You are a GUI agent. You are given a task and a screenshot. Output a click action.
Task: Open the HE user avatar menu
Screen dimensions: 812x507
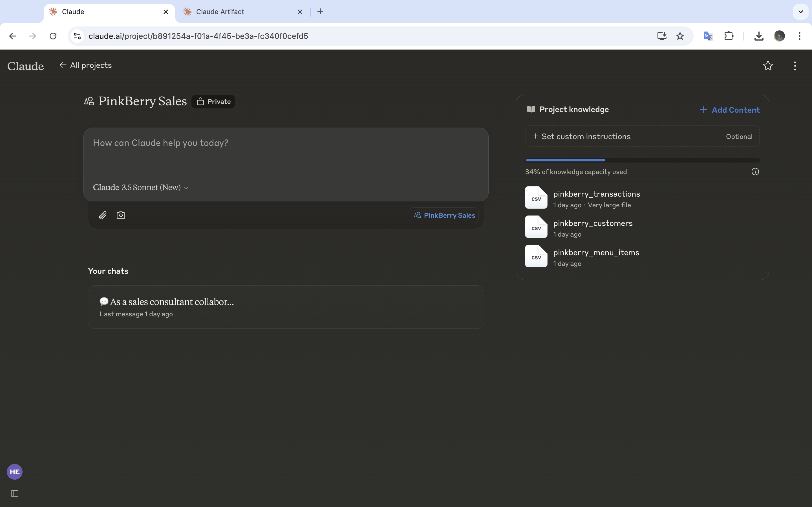tap(14, 472)
